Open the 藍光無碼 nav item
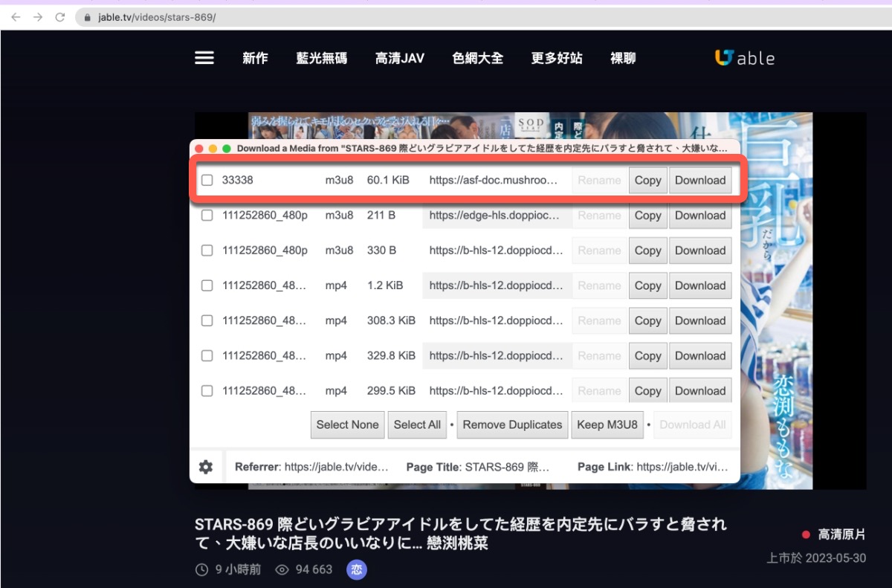Image resolution: width=892 pixels, height=588 pixels. 321,58
